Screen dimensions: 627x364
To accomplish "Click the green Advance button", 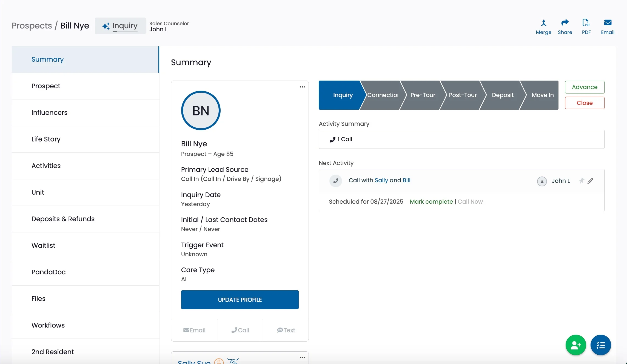I will tap(585, 87).
